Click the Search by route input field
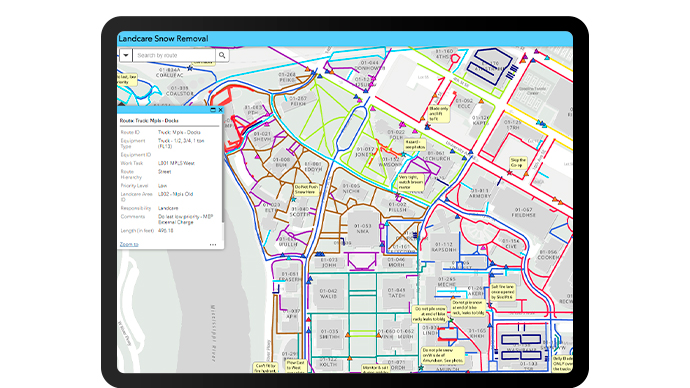 click(x=174, y=55)
